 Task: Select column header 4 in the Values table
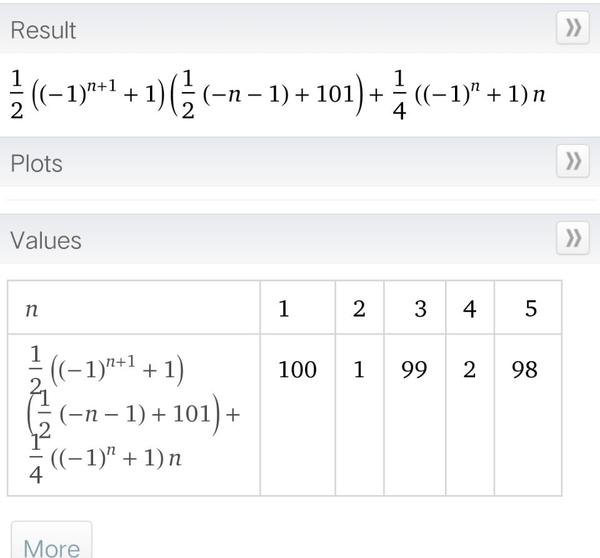coord(470,309)
